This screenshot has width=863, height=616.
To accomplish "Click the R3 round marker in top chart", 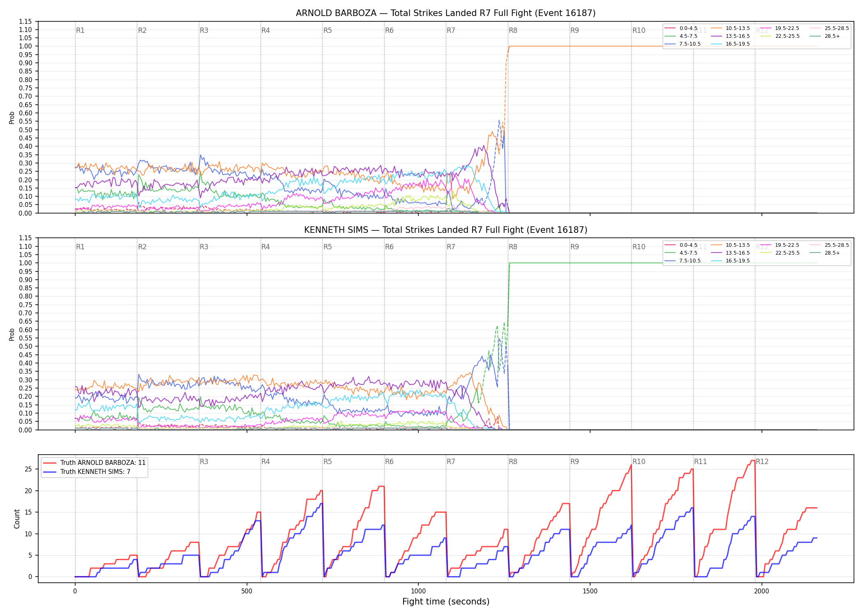I will 204,30.
